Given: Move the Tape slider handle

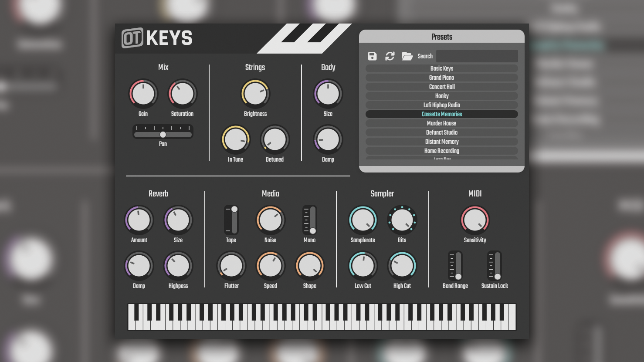Looking at the screenshot, I should tap(234, 209).
